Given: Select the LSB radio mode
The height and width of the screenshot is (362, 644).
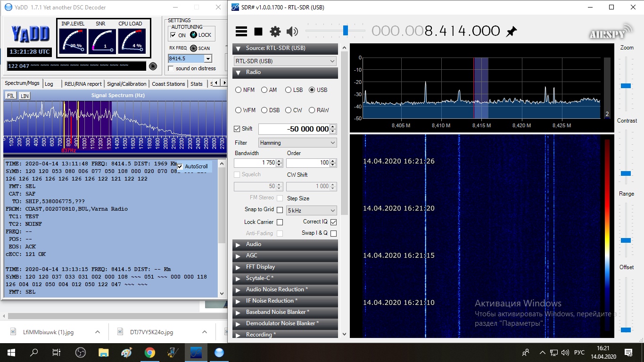Looking at the screenshot, I should click(x=288, y=90).
